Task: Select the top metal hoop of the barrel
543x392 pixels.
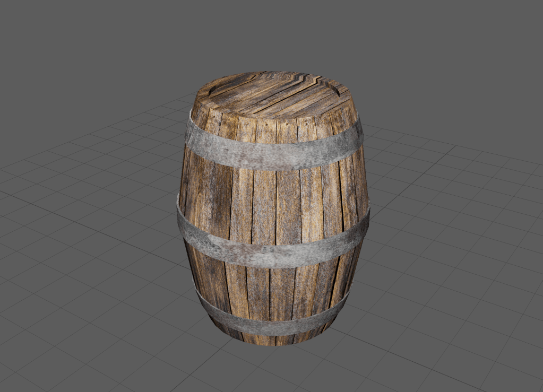Action: [273, 154]
